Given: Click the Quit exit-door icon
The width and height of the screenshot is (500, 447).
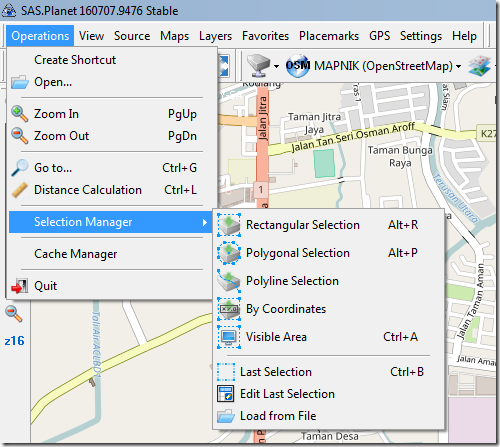Looking at the screenshot, I should tap(20, 286).
